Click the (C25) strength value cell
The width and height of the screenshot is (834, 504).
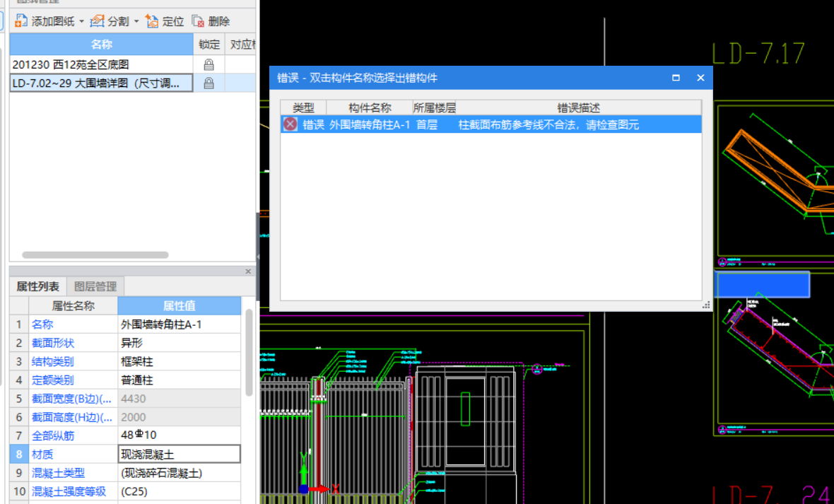pos(180,491)
